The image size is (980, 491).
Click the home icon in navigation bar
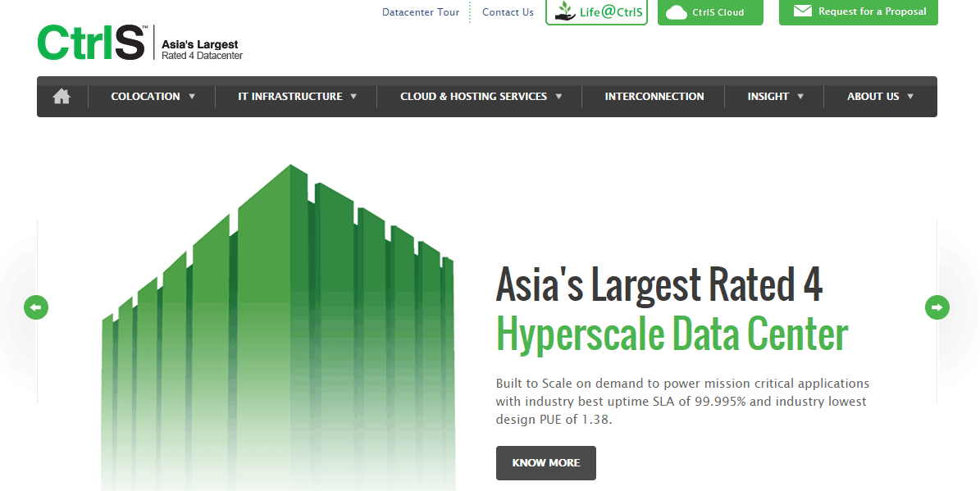click(x=62, y=96)
